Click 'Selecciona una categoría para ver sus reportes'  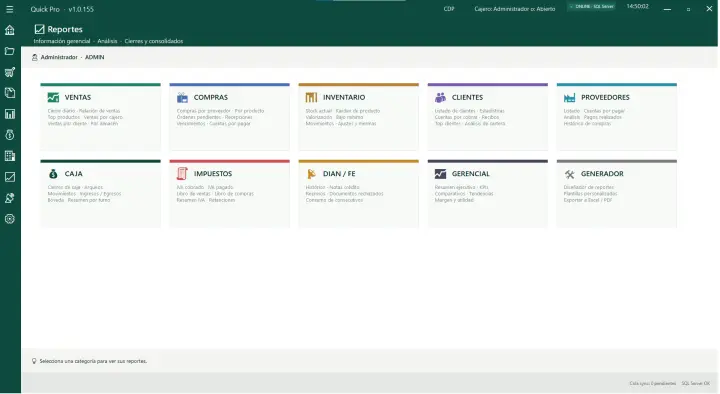coord(93,361)
